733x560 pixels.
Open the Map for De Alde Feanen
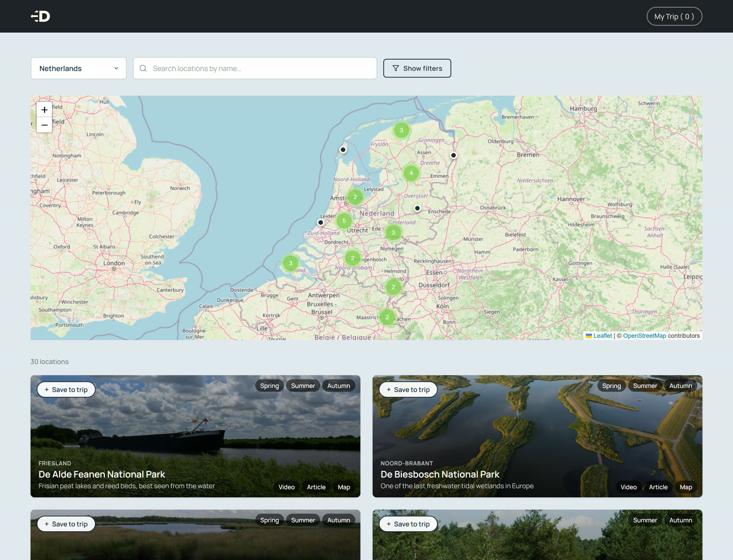click(344, 487)
